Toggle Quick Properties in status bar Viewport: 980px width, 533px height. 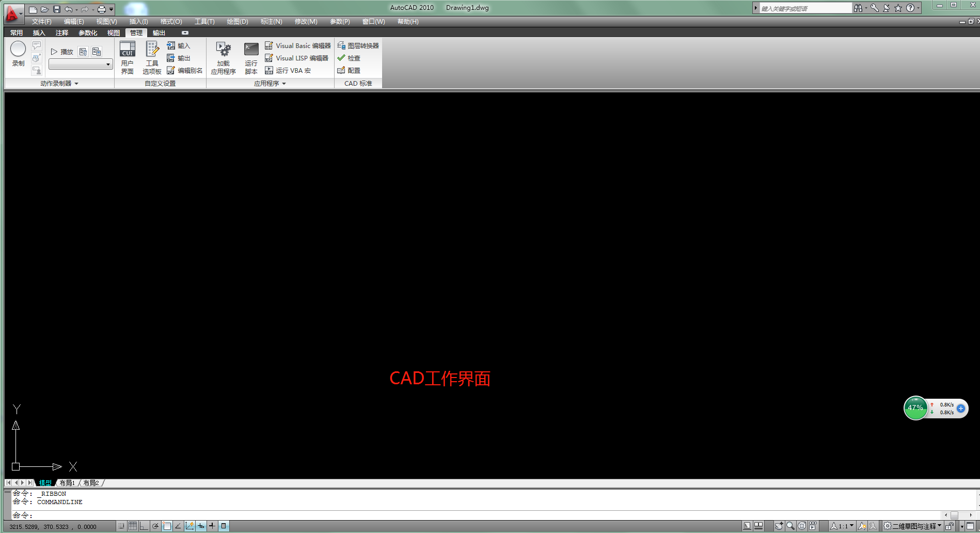(224, 526)
